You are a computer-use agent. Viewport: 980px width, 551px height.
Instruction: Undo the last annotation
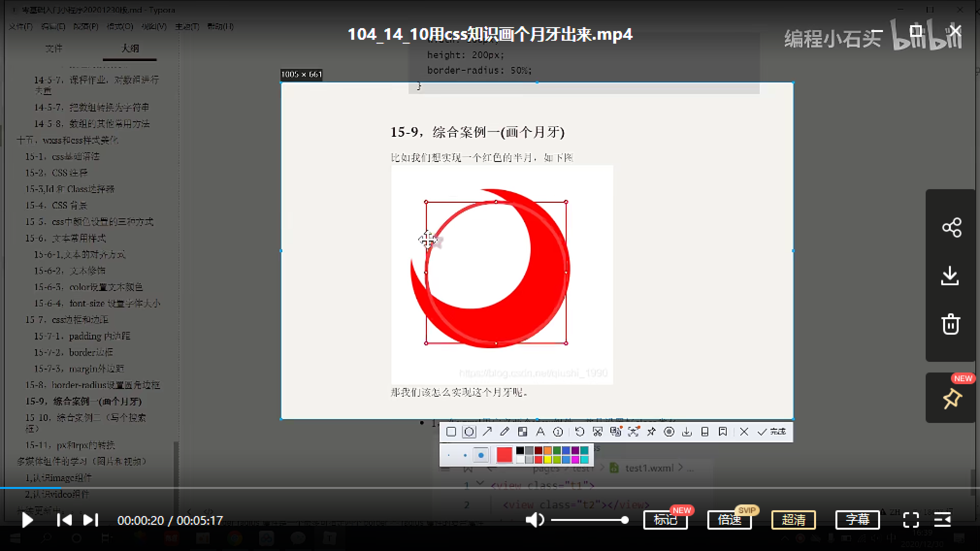click(579, 432)
